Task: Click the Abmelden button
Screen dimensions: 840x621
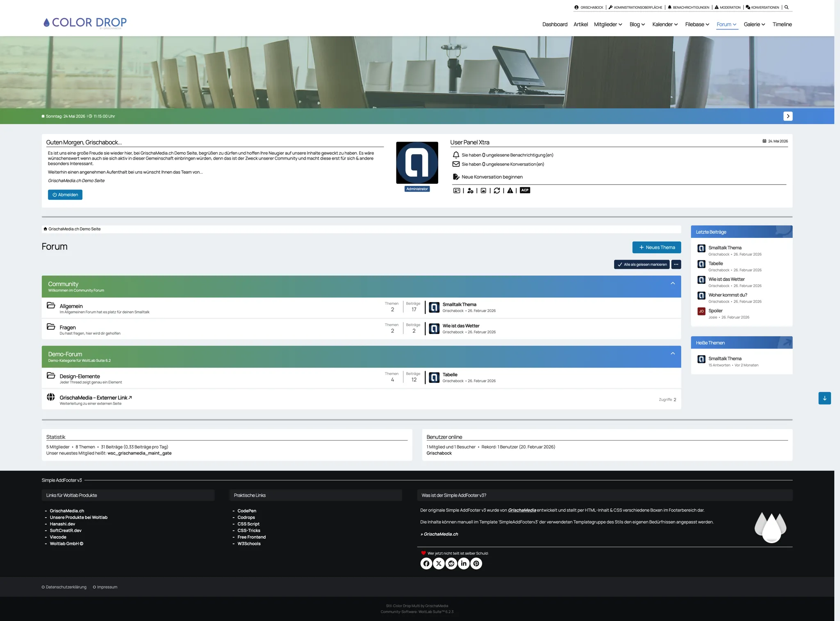Action: click(65, 195)
